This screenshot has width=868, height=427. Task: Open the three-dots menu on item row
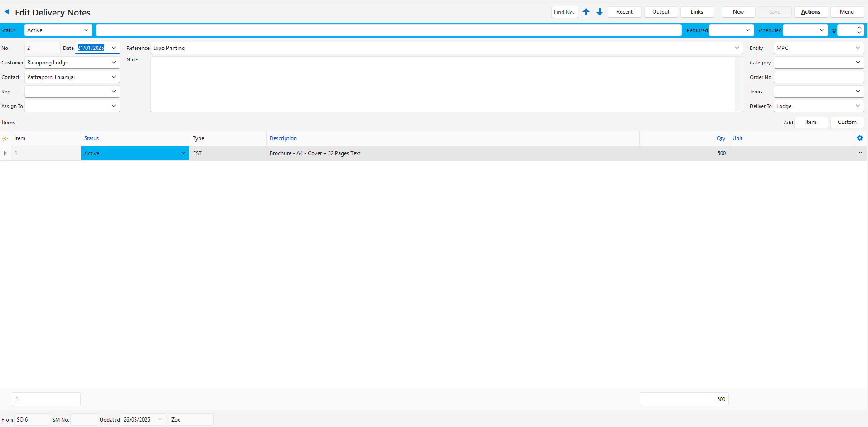pos(859,153)
